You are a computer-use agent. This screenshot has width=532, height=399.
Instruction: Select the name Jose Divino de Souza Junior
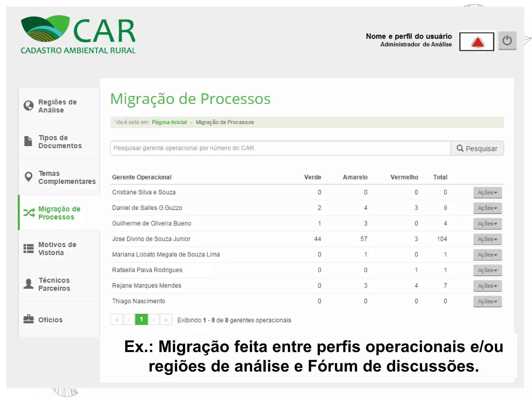click(x=151, y=239)
